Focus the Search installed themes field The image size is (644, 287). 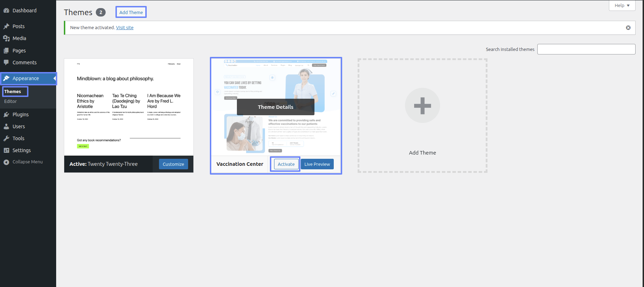coord(586,49)
